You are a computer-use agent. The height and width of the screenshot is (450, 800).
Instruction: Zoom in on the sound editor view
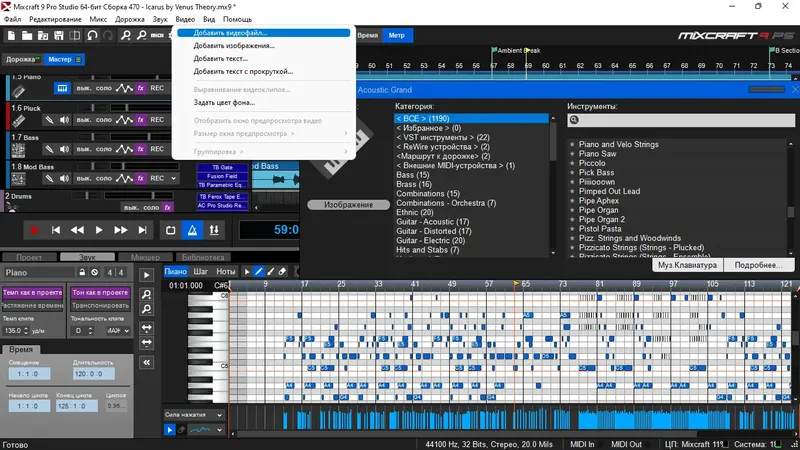(146, 294)
